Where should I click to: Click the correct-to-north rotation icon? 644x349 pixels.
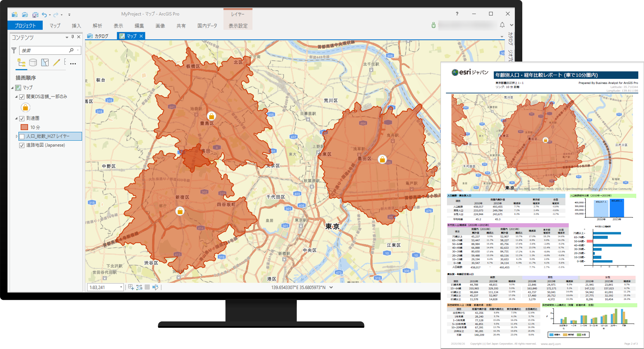pos(155,287)
